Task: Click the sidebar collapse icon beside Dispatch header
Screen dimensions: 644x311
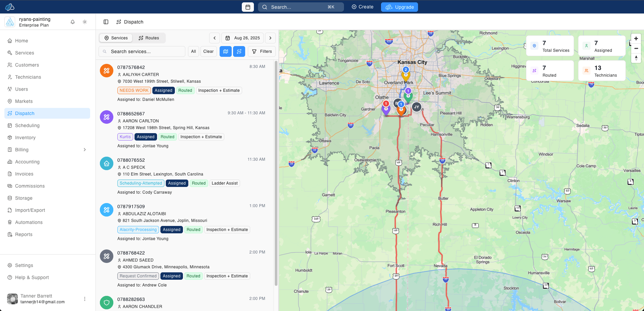Action: click(x=106, y=22)
